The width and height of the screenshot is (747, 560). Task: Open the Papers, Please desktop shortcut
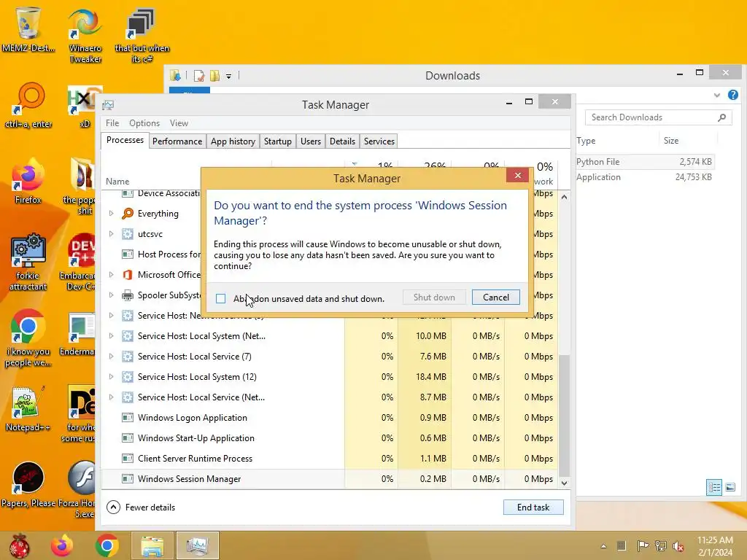tap(28, 483)
